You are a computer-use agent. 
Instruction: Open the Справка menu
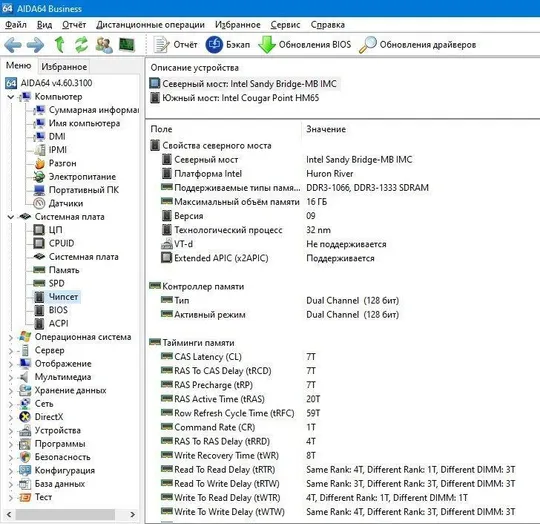328,25
